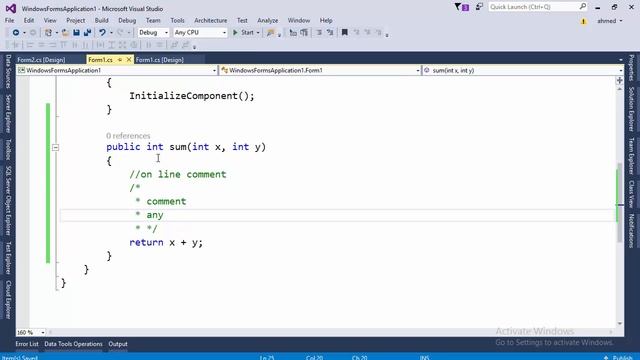The width and height of the screenshot is (640, 360).
Task: Click the Save All icon
Action: tap(87, 33)
